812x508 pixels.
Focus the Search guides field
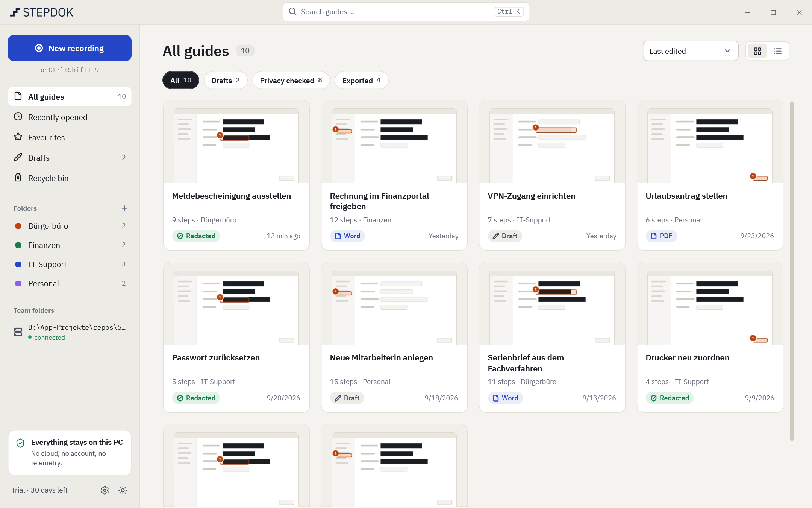point(406,12)
